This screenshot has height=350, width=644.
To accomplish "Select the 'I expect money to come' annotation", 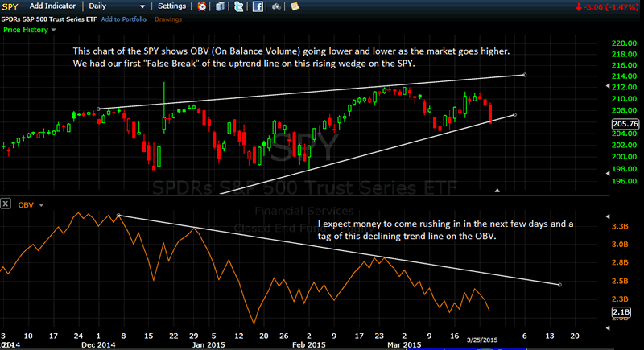I will coord(446,230).
